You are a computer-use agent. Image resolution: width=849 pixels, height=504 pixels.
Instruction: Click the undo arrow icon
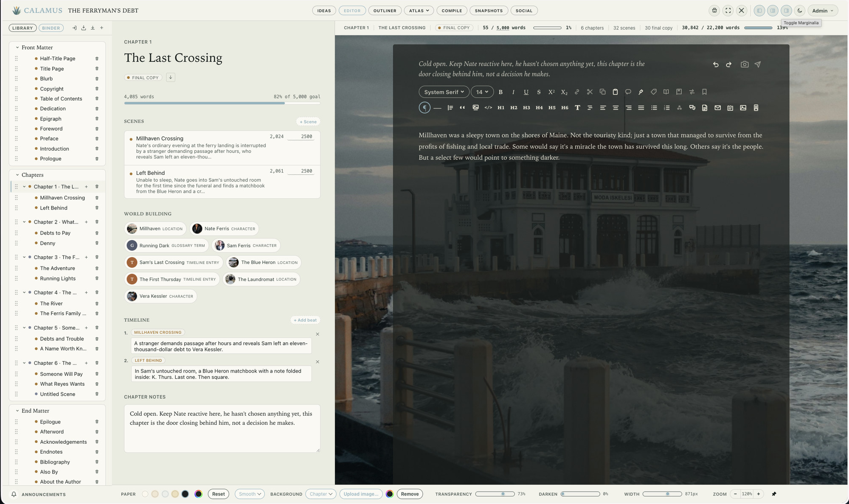716,64
